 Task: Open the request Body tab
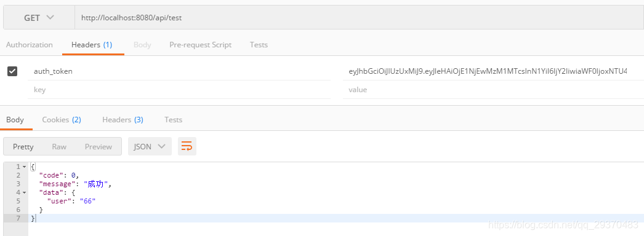[142, 45]
